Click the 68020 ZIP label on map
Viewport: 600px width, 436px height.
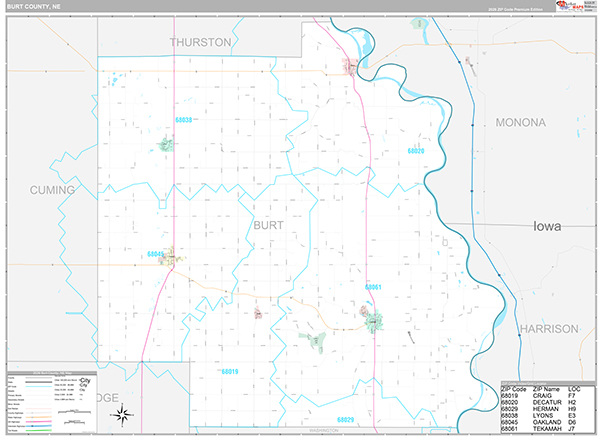coord(416,151)
